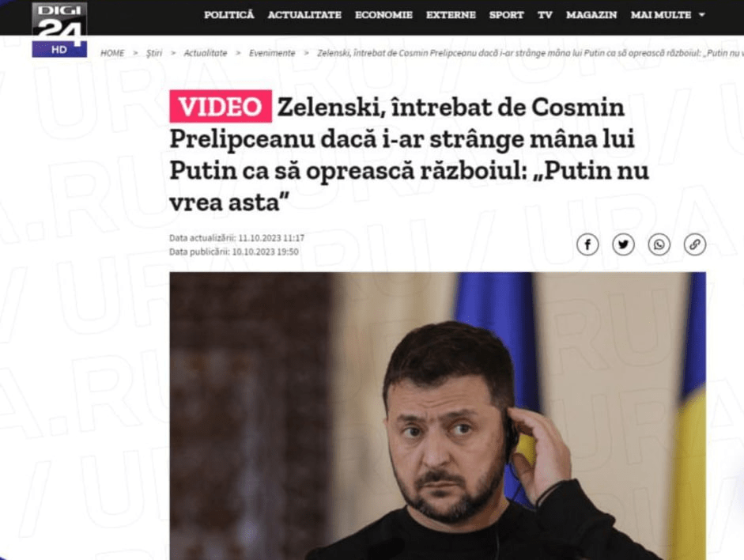The height and width of the screenshot is (560, 744).
Task: Go to the EXTERNE section
Action: point(451,15)
